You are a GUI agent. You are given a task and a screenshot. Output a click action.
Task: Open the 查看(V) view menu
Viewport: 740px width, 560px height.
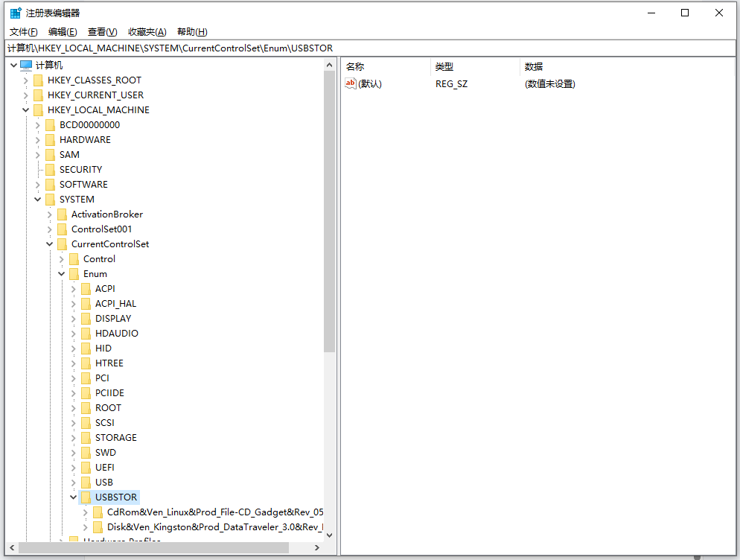(x=102, y=32)
